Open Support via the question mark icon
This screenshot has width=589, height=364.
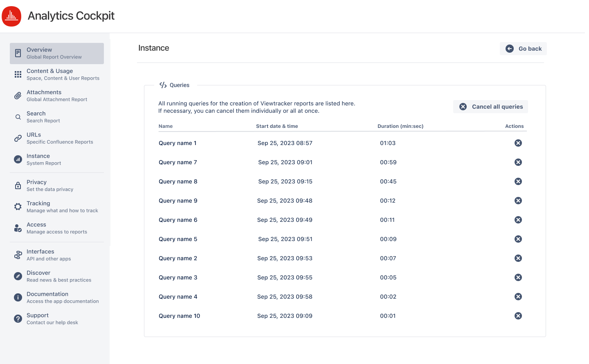[18, 318]
